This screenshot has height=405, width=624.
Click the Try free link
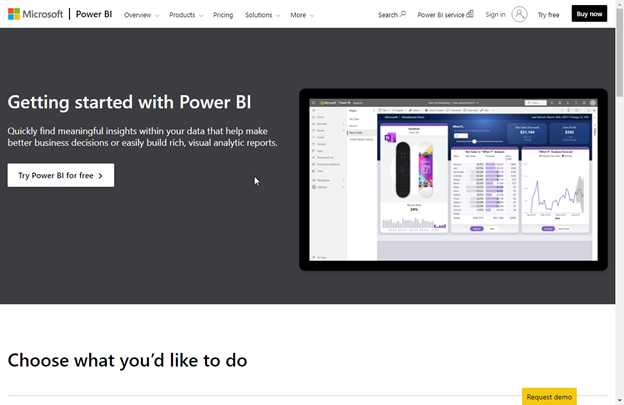pos(548,15)
